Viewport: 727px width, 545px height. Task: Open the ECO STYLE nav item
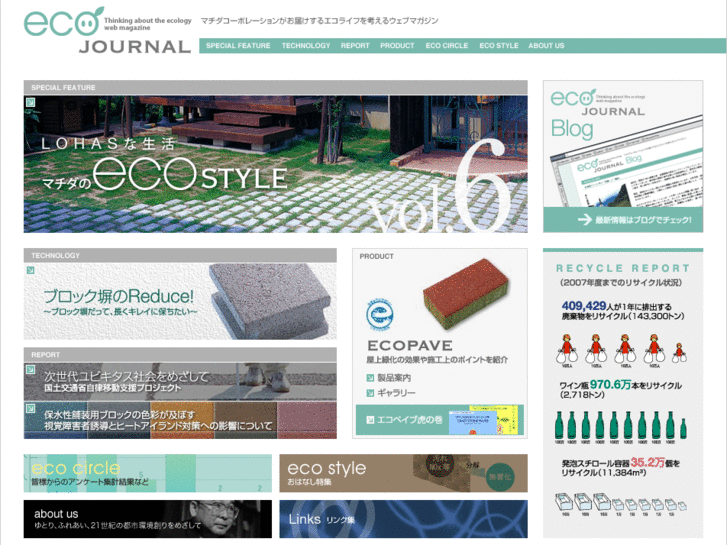point(498,45)
